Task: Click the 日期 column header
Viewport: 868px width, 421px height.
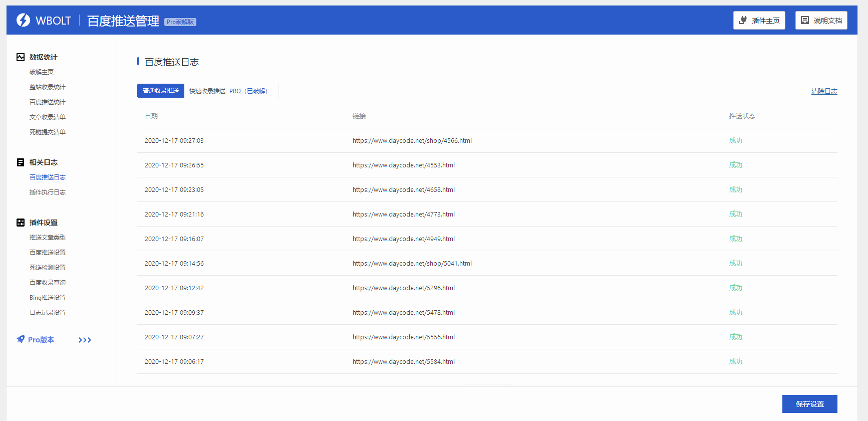Action: click(x=151, y=116)
